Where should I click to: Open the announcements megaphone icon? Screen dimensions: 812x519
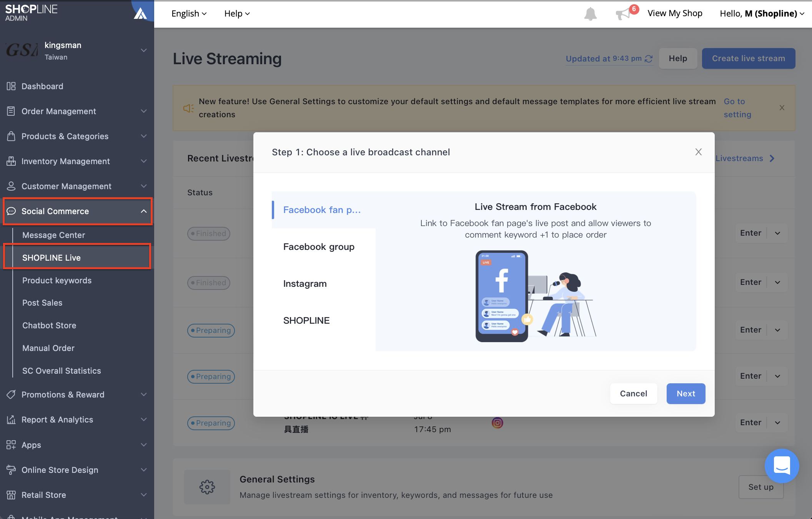point(624,14)
